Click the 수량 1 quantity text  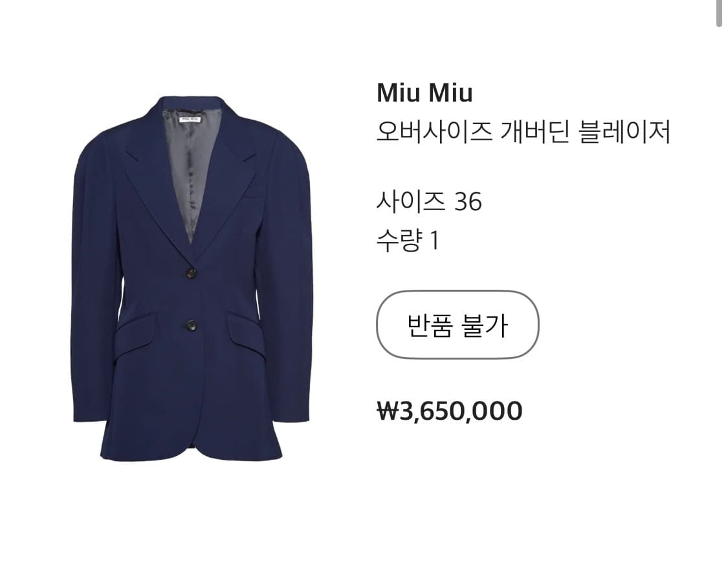tap(408, 241)
